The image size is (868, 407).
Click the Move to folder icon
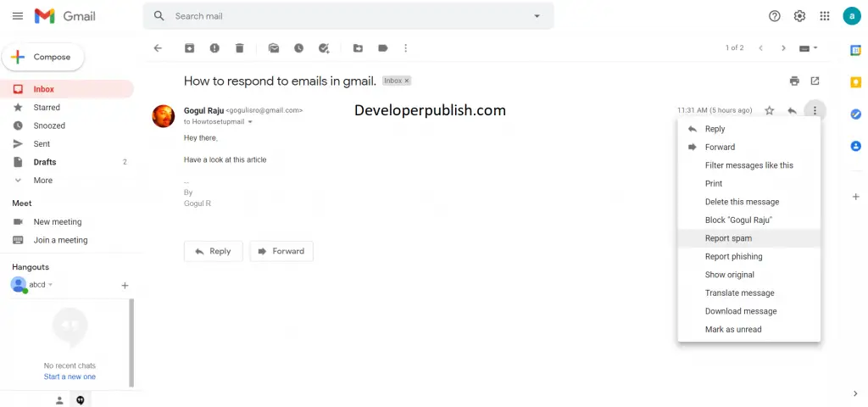click(x=359, y=48)
